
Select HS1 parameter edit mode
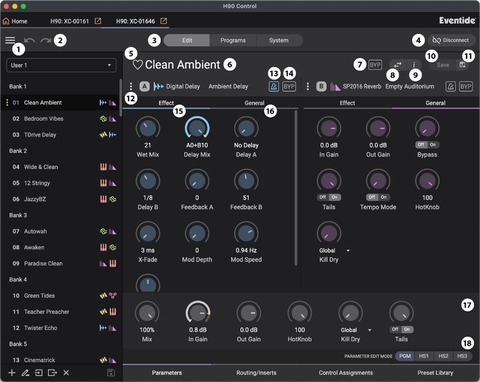423,356
